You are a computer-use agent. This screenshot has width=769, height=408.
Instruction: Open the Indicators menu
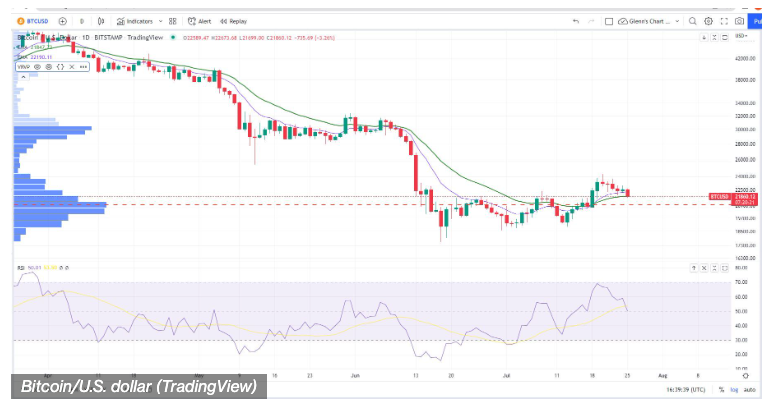point(135,21)
